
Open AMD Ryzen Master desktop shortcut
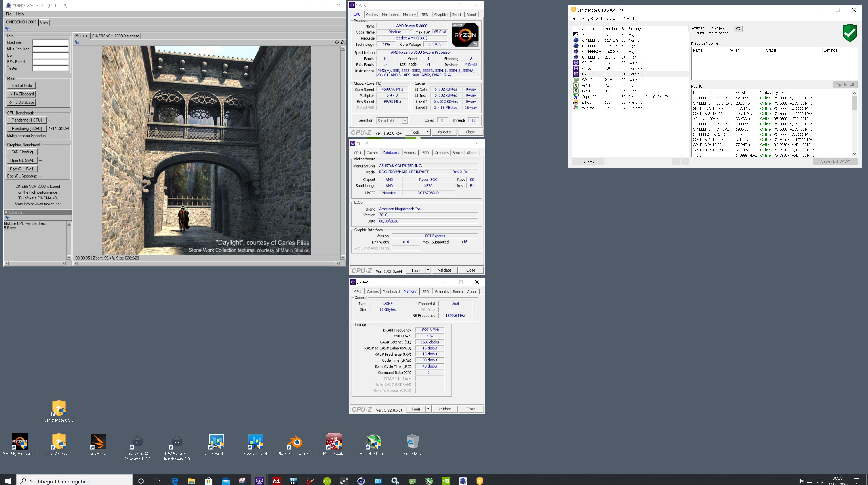(x=19, y=444)
